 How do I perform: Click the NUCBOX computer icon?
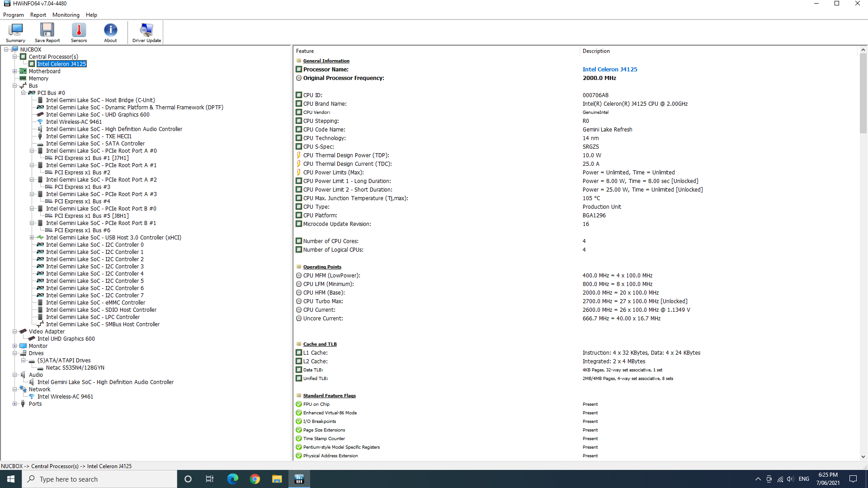pyautogui.click(x=14, y=50)
